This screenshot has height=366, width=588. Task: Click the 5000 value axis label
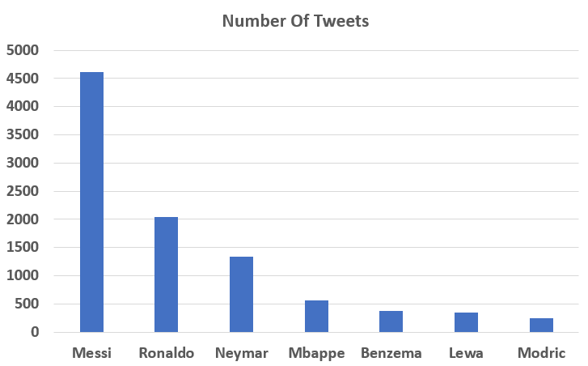(x=23, y=50)
